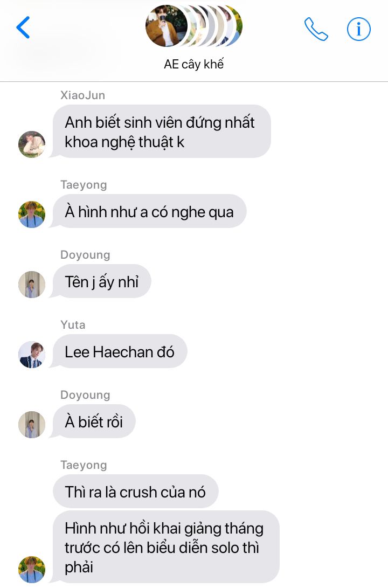Tap Doyoung's avatar next to "Tên j ấy nhỉ"
The width and height of the screenshot is (388, 588).
[x=32, y=285]
